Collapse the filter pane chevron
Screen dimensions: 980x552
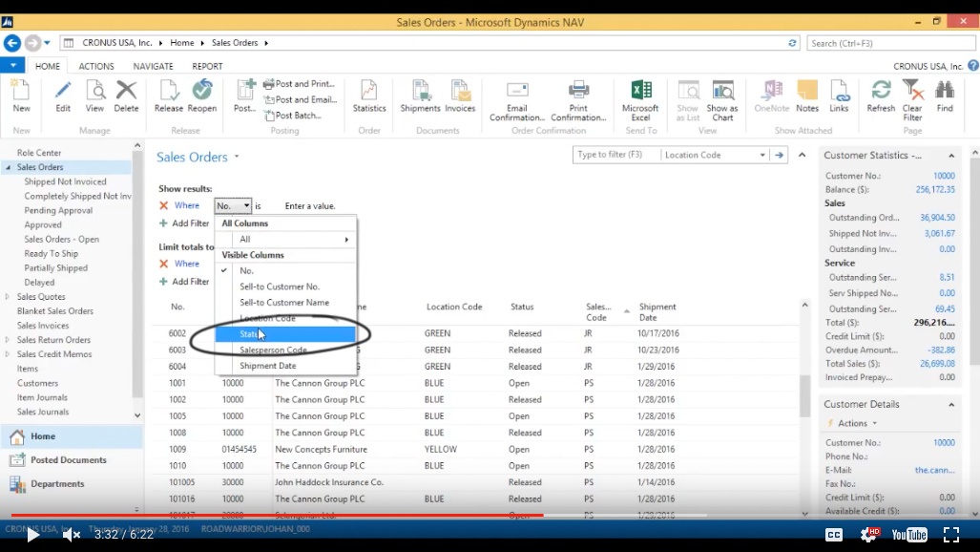[802, 155]
